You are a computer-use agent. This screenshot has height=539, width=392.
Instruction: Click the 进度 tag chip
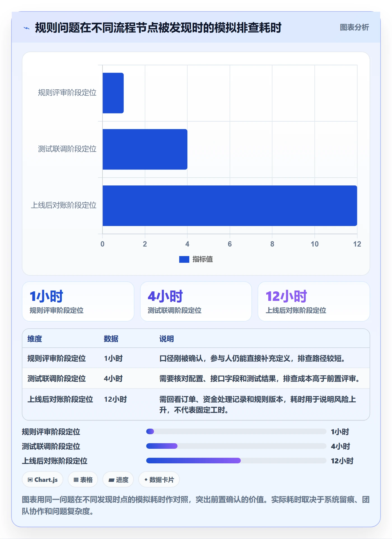tap(118, 480)
